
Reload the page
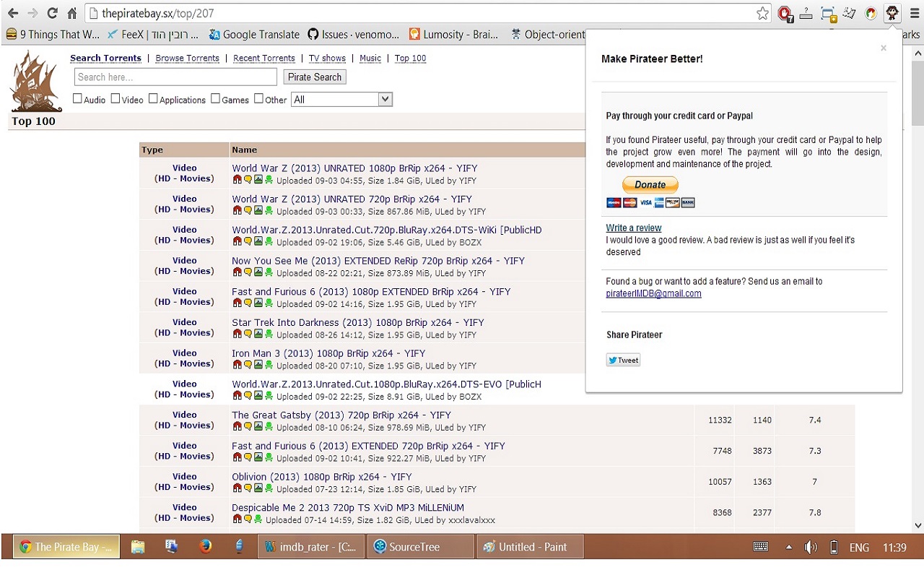(52, 13)
